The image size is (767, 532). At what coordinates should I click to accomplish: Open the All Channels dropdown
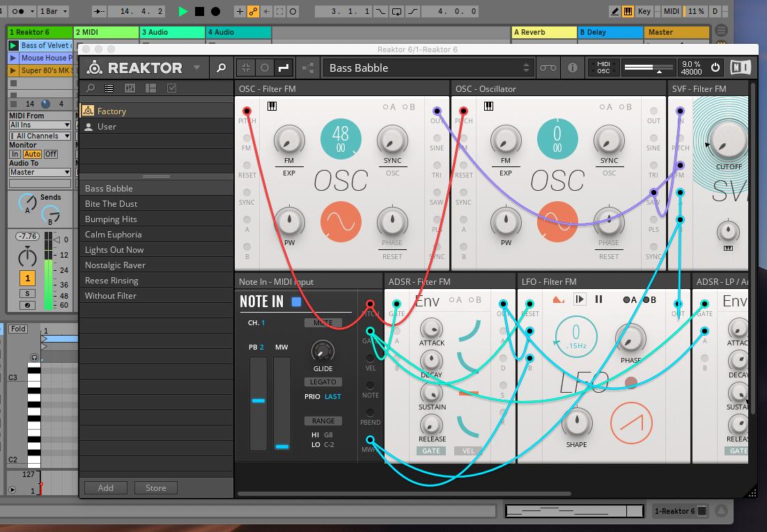coord(40,136)
